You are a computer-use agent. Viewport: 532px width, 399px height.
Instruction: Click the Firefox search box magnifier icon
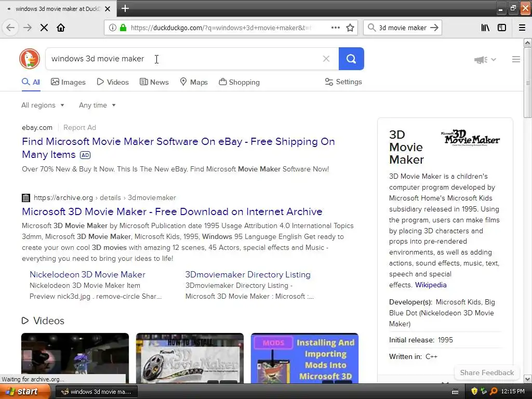pyautogui.click(x=371, y=28)
